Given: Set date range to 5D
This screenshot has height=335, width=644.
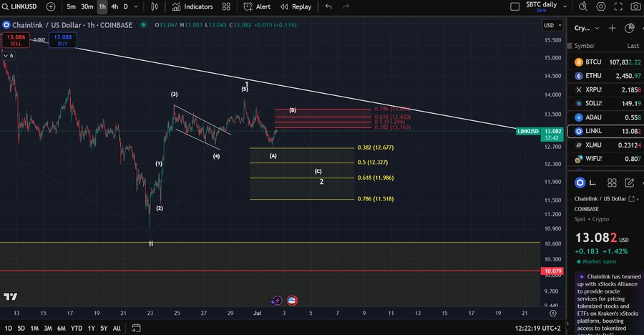Looking at the screenshot, I should click(21, 328).
